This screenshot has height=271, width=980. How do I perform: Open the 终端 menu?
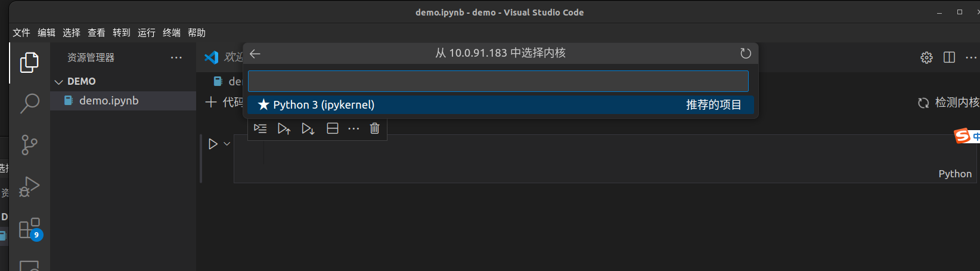[x=172, y=33]
